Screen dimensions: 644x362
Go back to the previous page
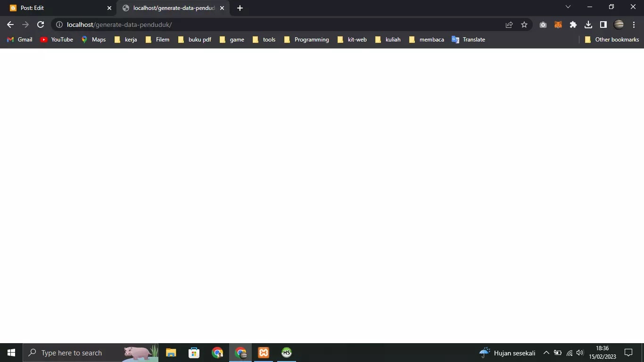click(x=10, y=25)
